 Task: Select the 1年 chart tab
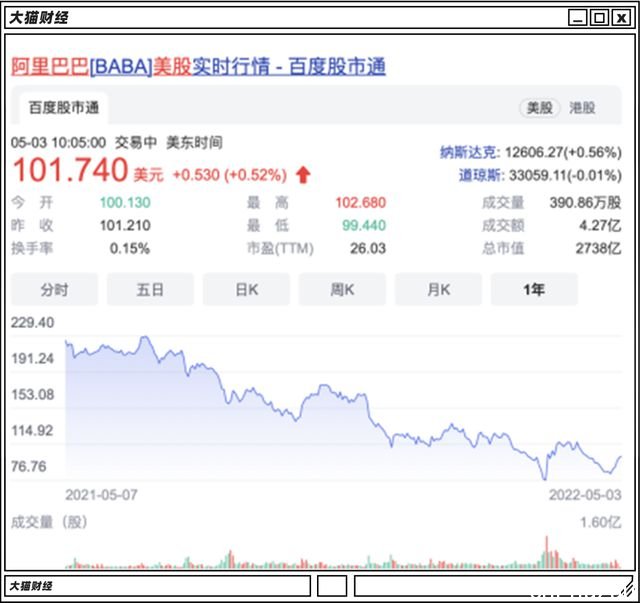pos(534,289)
